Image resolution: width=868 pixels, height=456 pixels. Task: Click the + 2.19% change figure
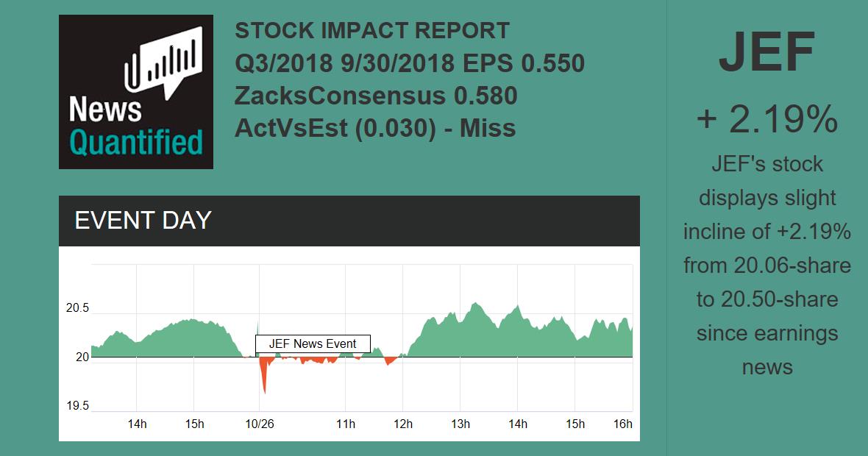point(766,119)
